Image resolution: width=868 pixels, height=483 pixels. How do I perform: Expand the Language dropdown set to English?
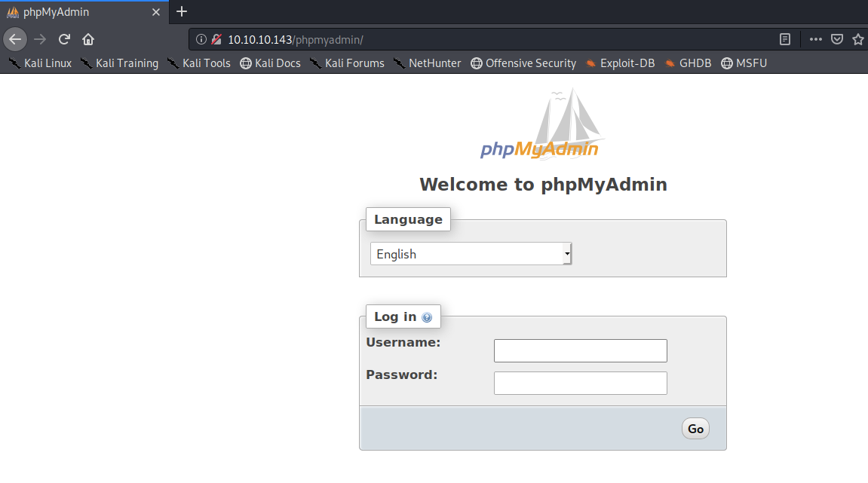click(x=471, y=254)
